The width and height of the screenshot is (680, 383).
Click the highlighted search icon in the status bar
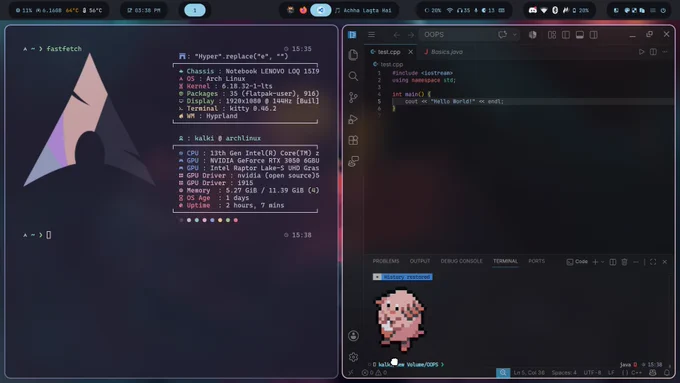[x=503, y=373]
